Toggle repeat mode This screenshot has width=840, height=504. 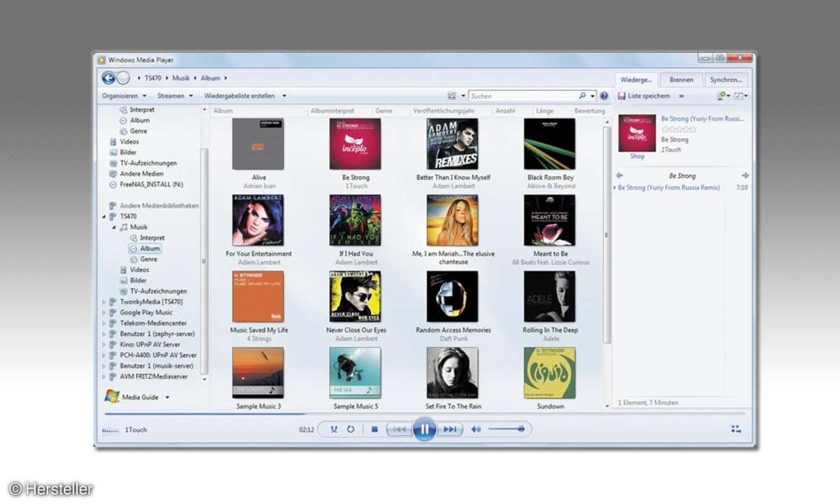[350, 429]
